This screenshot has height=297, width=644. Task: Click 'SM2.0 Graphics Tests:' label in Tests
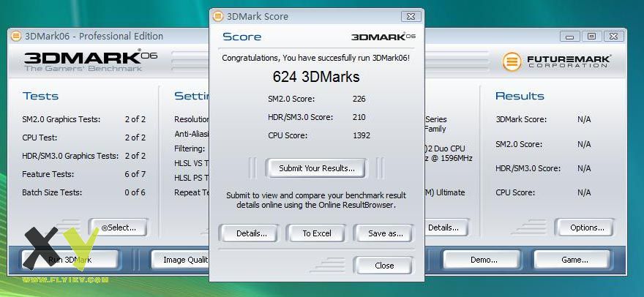pos(61,119)
